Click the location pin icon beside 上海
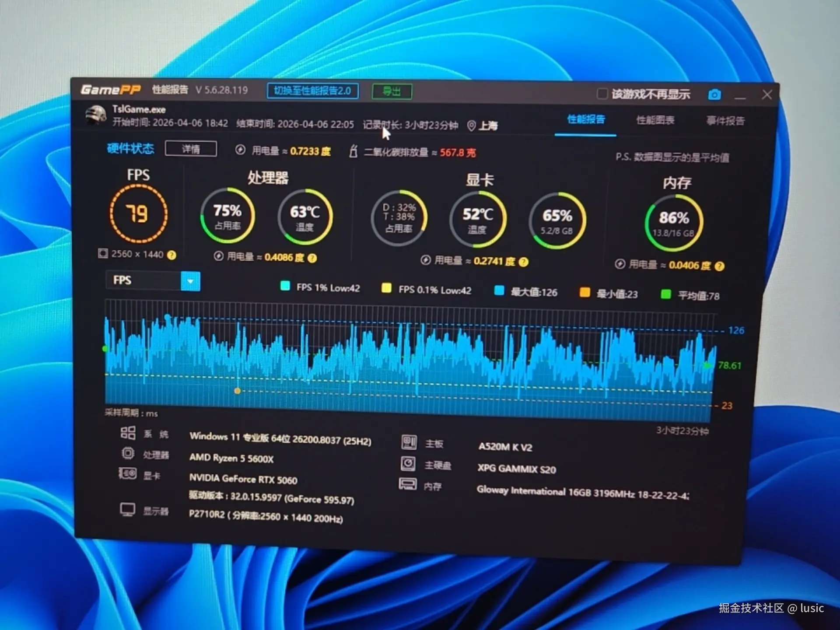Viewport: 840px width, 630px height. coord(471,126)
